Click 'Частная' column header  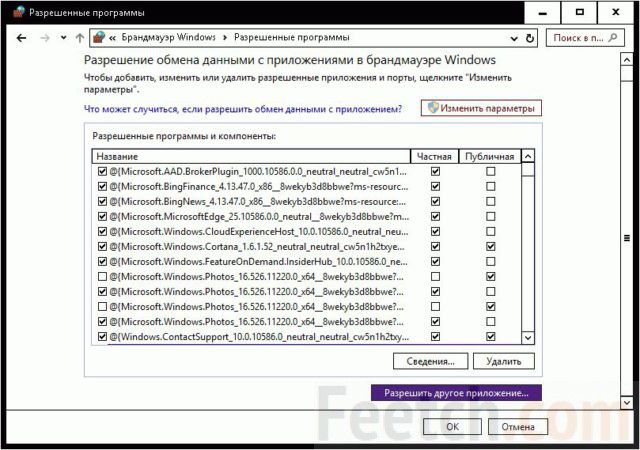[435, 156]
